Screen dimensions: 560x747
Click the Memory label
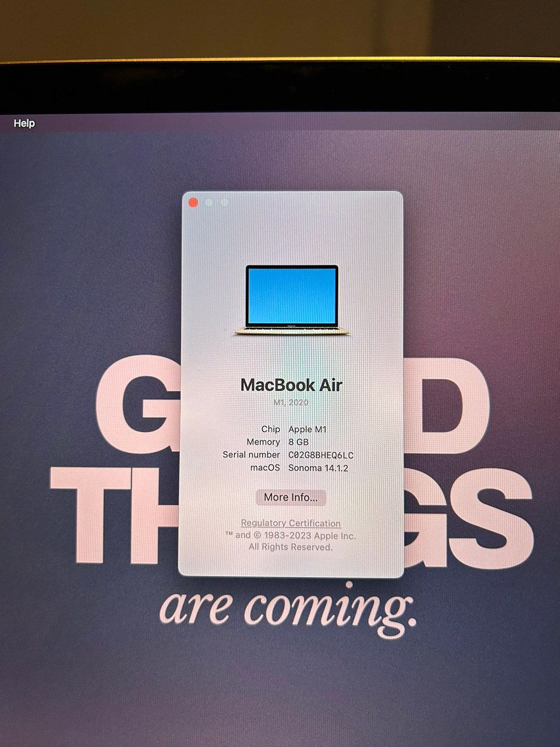[263, 442]
